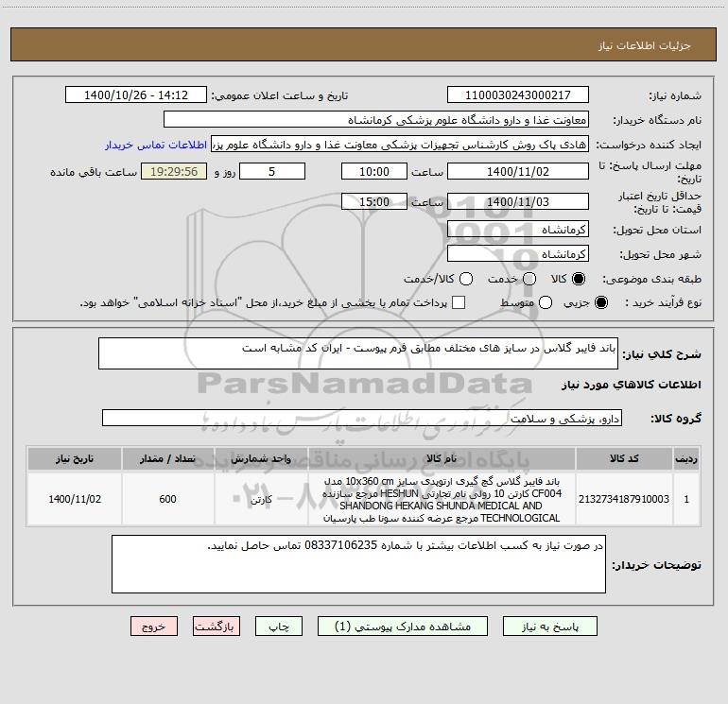Click the خروج exit button
This screenshot has height=704, width=728.
154,627
